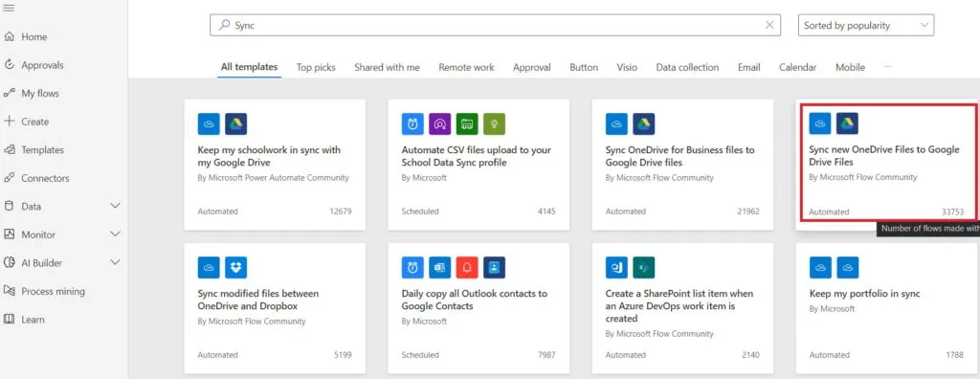The height and width of the screenshot is (379, 980).
Task: Click the 33753 flows count
Action: coord(952,212)
